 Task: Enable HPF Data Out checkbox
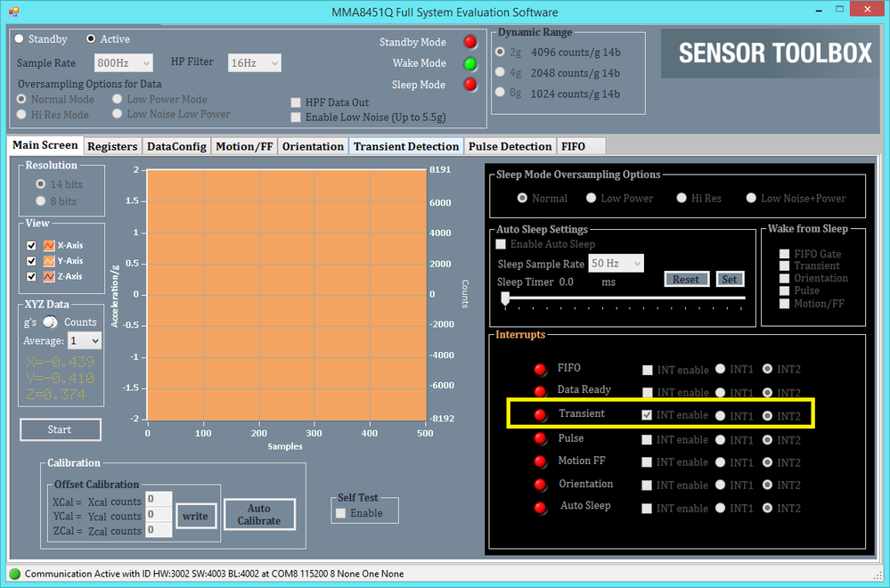[296, 102]
